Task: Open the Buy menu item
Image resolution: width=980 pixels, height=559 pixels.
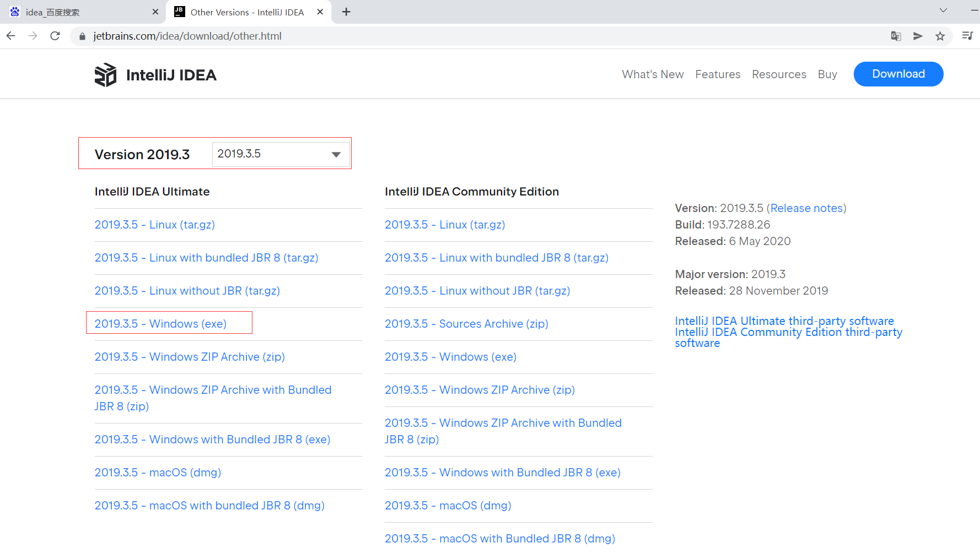Action: point(827,74)
